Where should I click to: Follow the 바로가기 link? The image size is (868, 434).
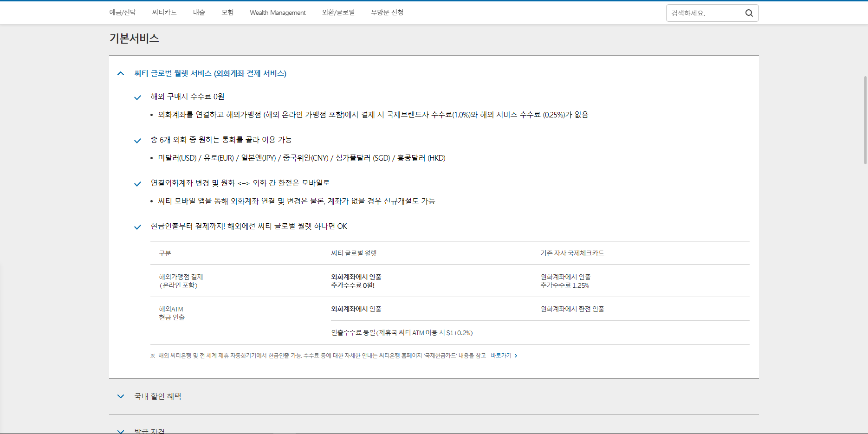tap(501, 356)
